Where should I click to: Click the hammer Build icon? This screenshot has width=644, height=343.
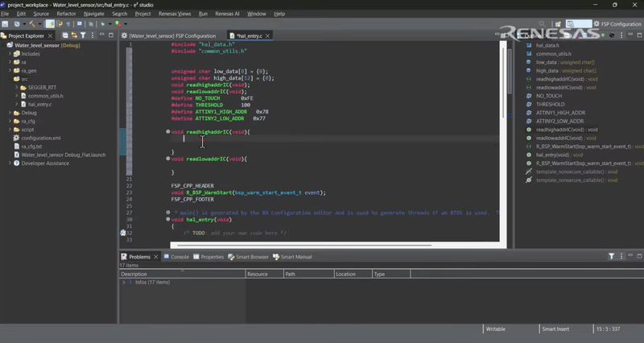[x=32, y=24]
